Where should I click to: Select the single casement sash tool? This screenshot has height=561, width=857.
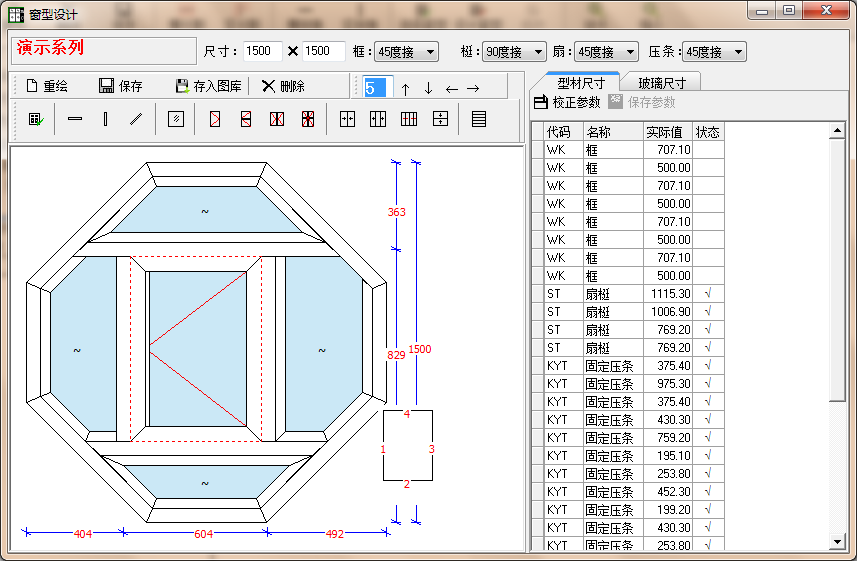tap(215, 119)
